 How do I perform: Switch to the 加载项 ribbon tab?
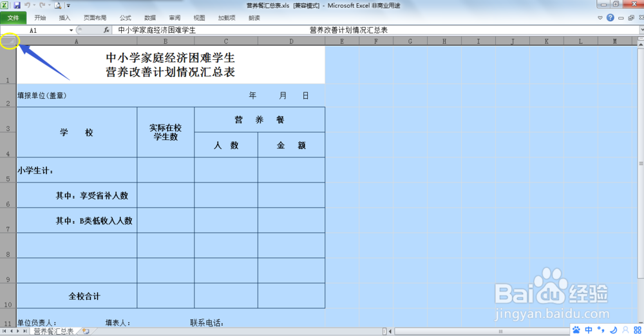[x=226, y=17]
